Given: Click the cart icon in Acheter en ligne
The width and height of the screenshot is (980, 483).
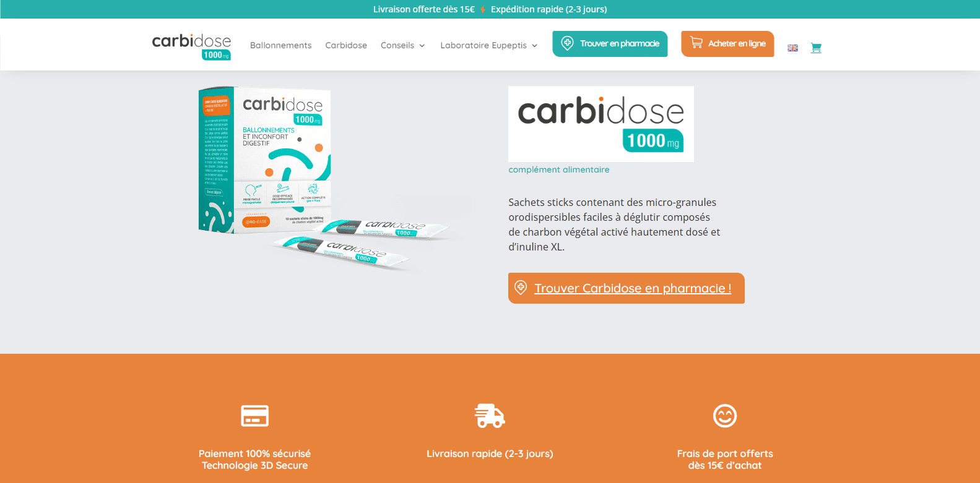Looking at the screenshot, I should tap(696, 43).
